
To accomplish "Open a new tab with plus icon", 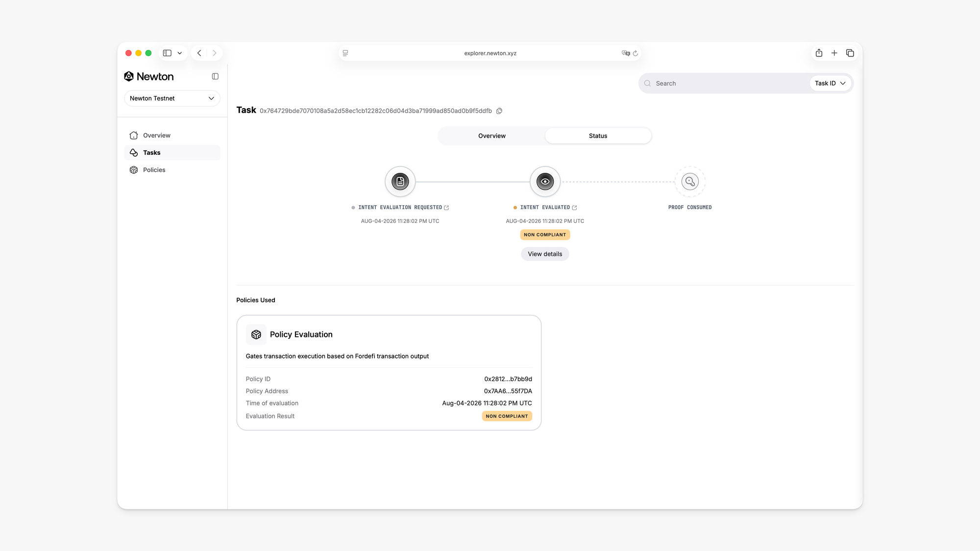I will 834,53.
